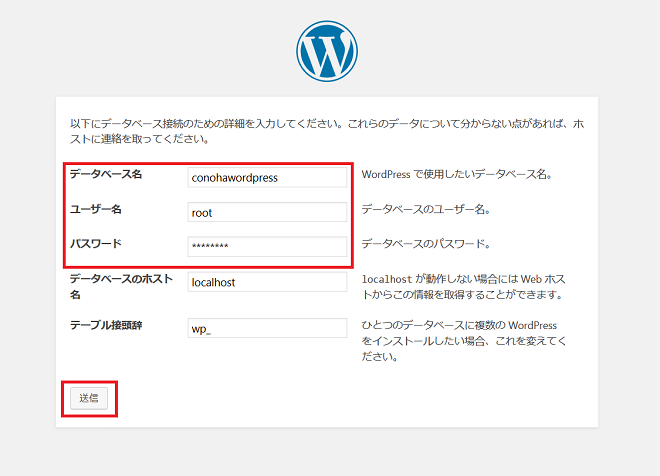660x476 pixels.
Task: Click the テーブル接頭辞 label
Action: pyautogui.click(x=106, y=325)
